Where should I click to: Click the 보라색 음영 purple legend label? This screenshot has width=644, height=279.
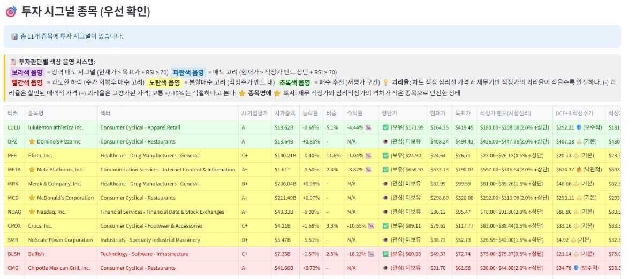click(27, 72)
